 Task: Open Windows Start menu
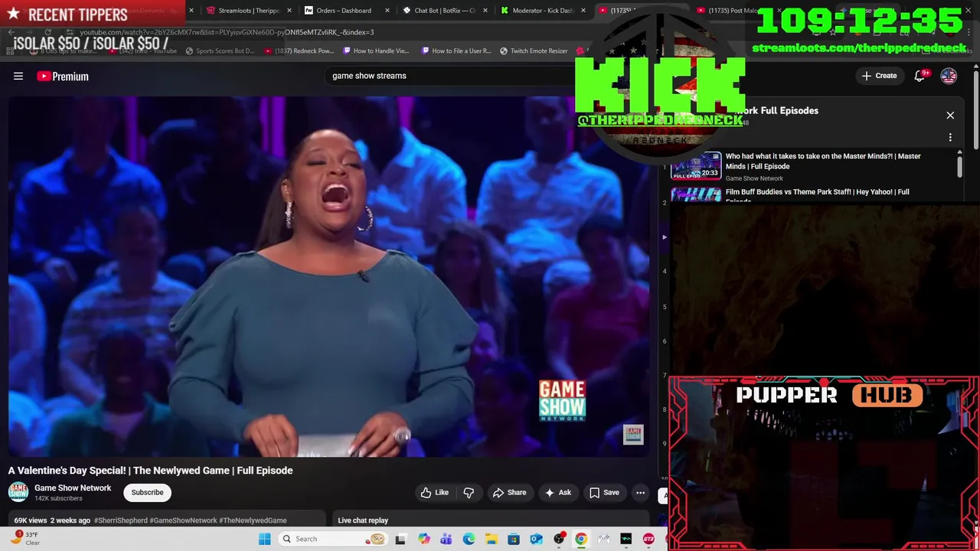coord(264,539)
